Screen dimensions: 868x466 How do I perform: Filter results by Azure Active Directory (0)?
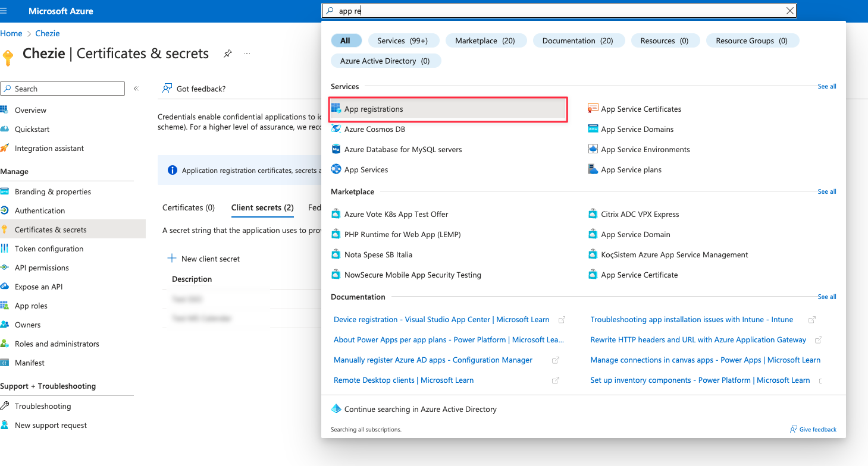[x=385, y=61]
